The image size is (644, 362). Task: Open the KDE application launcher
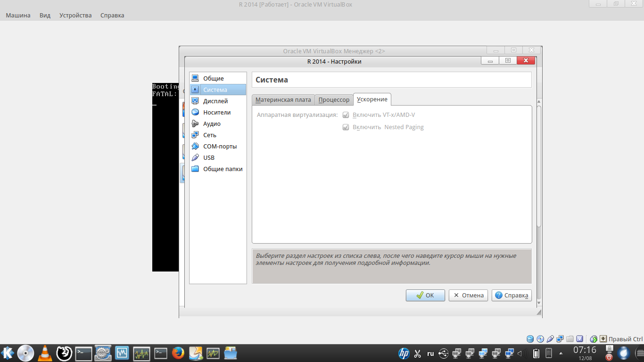(7, 353)
